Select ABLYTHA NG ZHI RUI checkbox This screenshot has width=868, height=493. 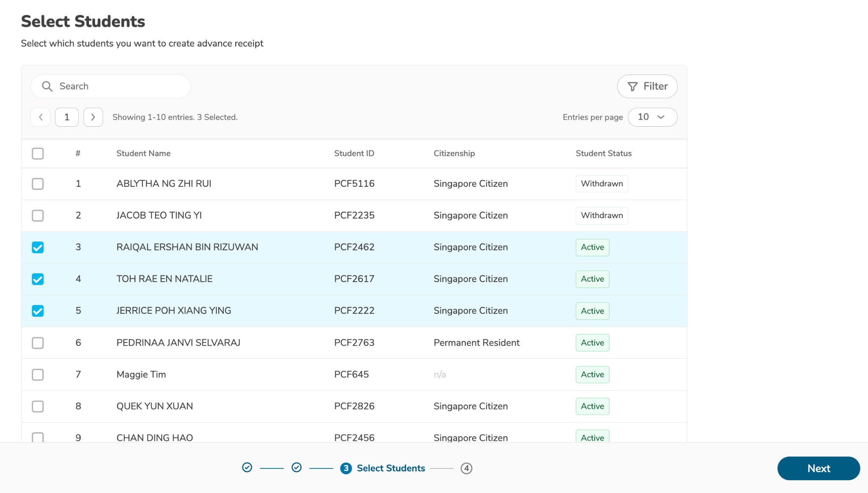(38, 184)
